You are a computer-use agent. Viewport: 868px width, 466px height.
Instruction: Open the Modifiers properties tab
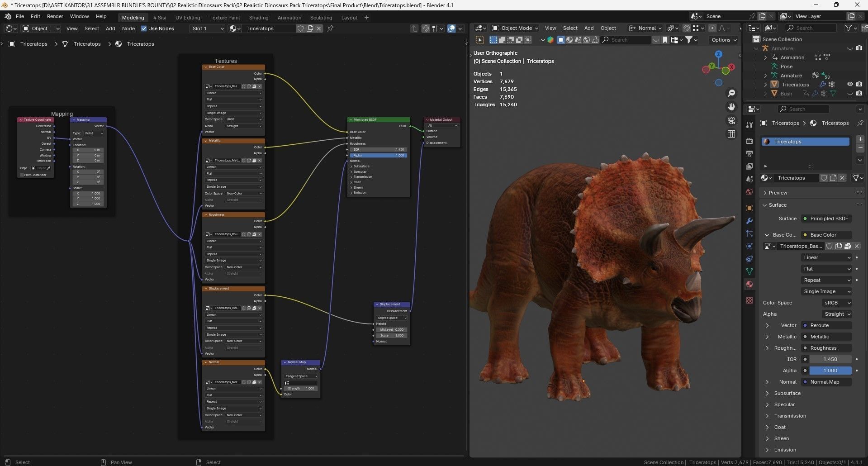coord(749,221)
